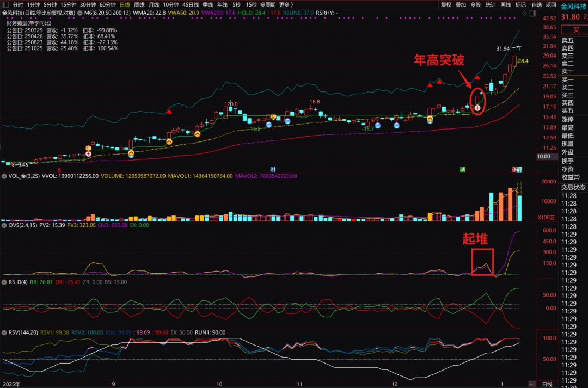The width and height of the screenshot is (588, 388).
Task: Switch to 分时 intraday view
Action: (17, 4)
